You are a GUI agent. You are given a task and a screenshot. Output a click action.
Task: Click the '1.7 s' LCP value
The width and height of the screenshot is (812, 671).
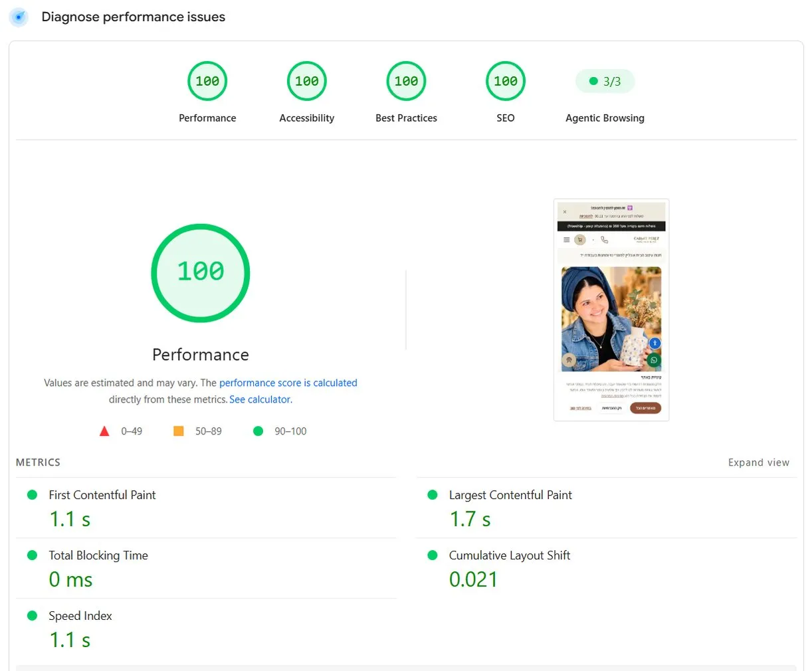470,519
